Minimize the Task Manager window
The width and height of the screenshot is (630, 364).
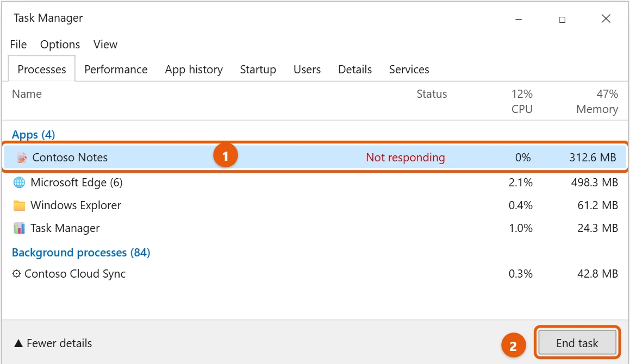coord(519,19)
